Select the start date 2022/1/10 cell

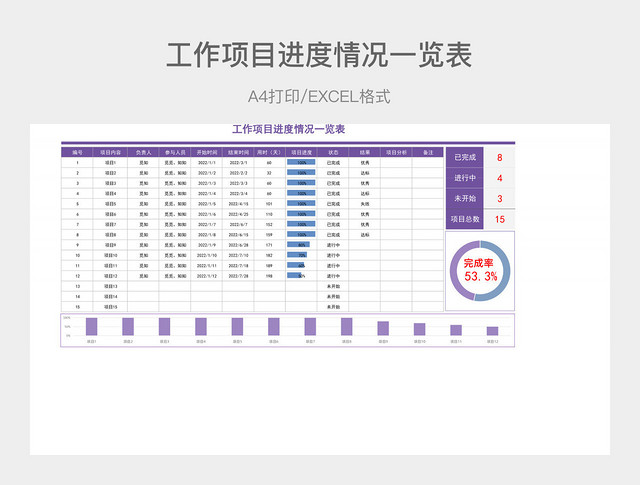[207, 255]
